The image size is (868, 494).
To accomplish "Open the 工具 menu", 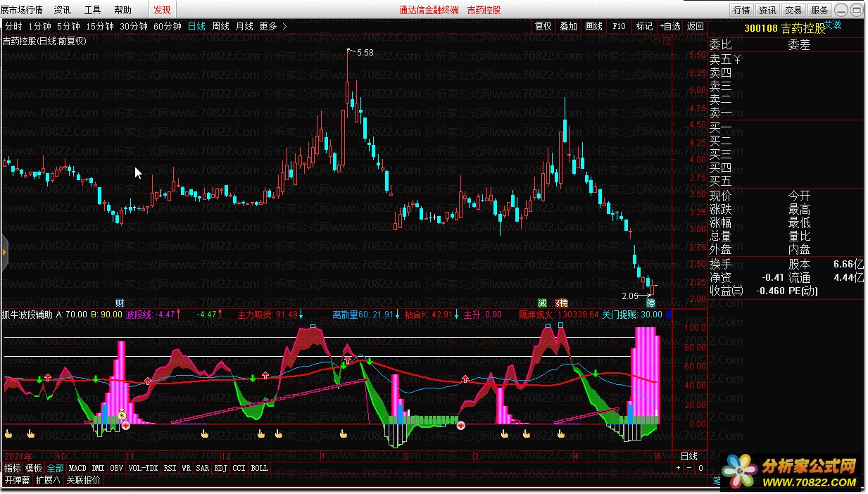I will tap(92, 10).
